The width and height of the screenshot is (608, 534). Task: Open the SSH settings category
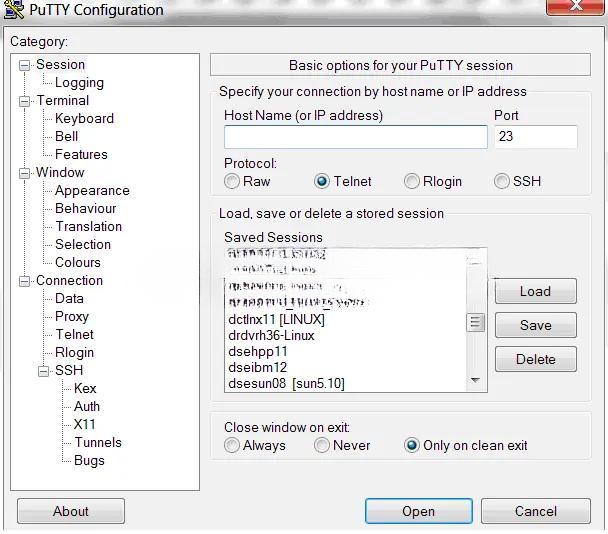coord(69,370)
